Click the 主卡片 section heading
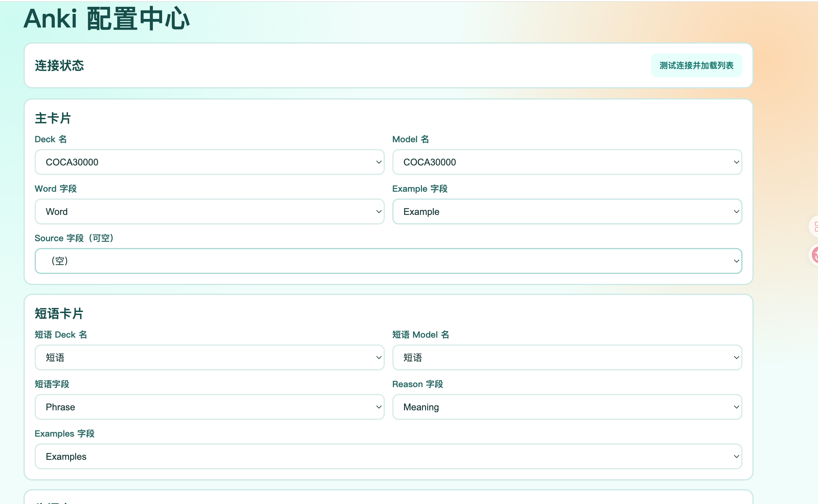Screen dimensions: 818x504 tap(53, 118)
